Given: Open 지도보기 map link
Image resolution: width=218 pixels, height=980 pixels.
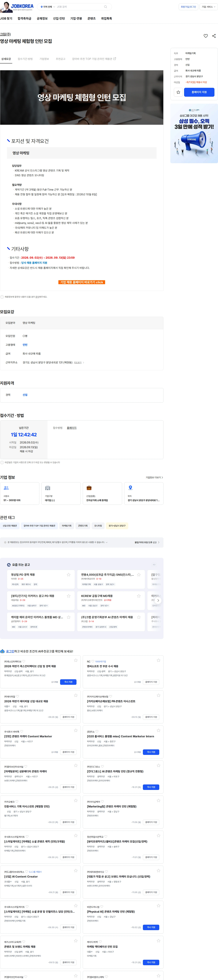Looking at the screenshot, I should pos(78,363).
